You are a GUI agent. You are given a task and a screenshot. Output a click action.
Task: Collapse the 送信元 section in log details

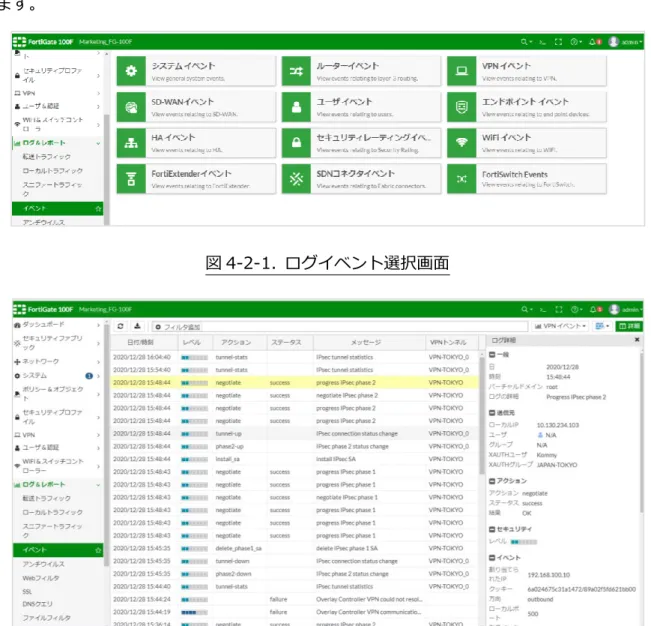click(x=492, y=413)
